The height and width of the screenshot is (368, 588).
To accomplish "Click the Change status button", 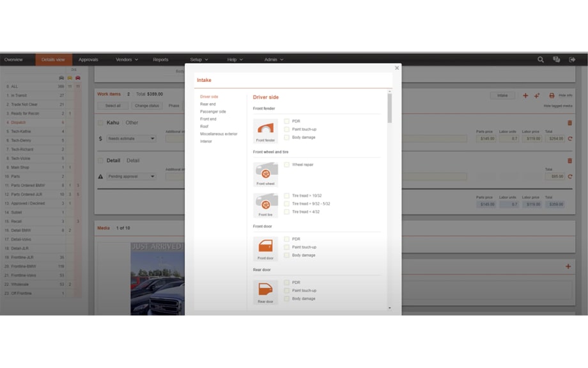I will [x=147, y=106].
